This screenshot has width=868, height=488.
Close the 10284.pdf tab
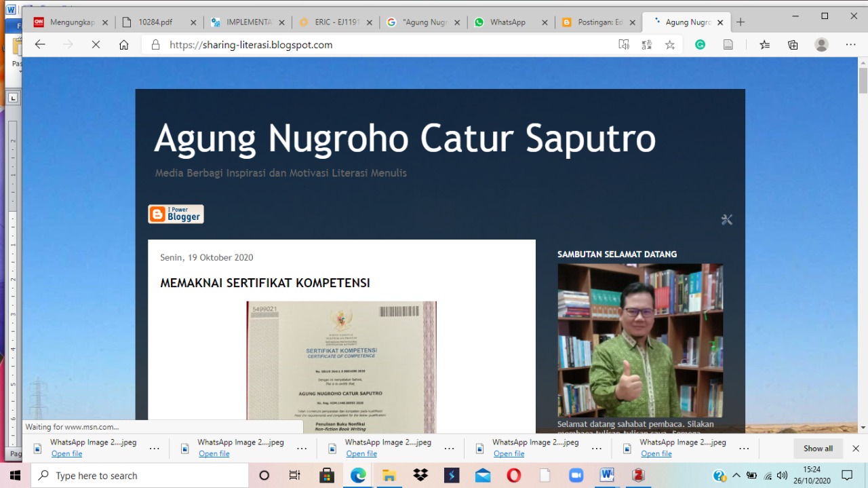click(193, 22)
